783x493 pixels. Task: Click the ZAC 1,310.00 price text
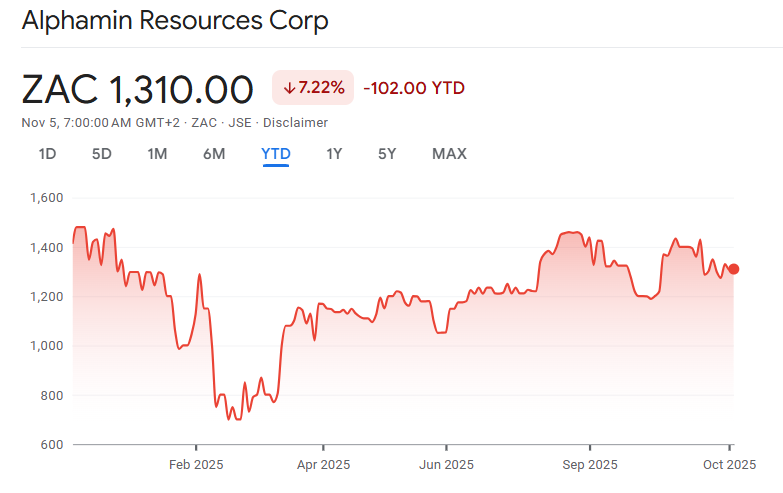click(137, 89)
